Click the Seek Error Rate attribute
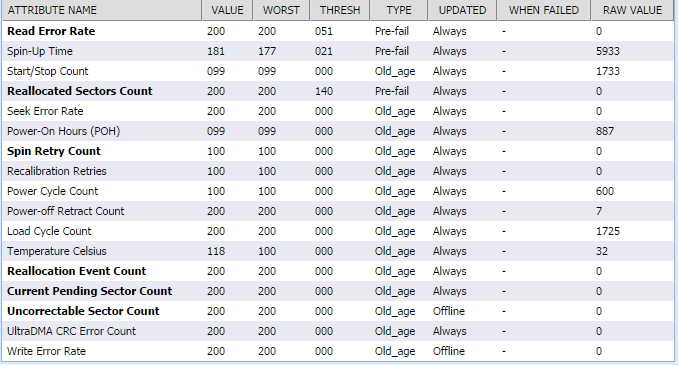Viewport: 678px width, 365px height. [x=45, y=111]
